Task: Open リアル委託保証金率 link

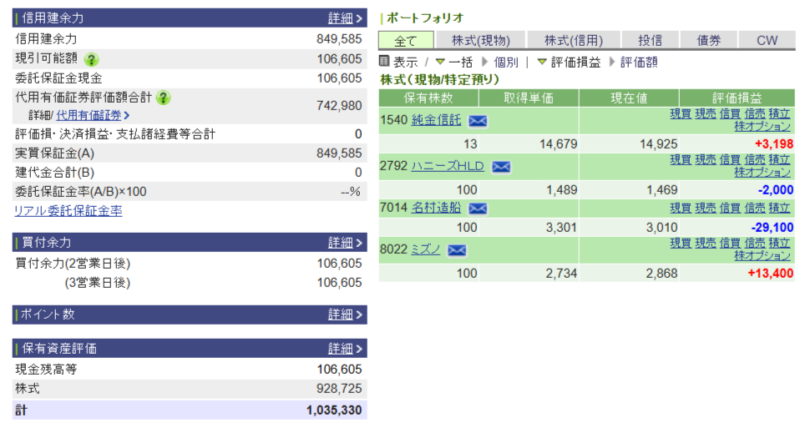Action: click(x=68, y=211)
